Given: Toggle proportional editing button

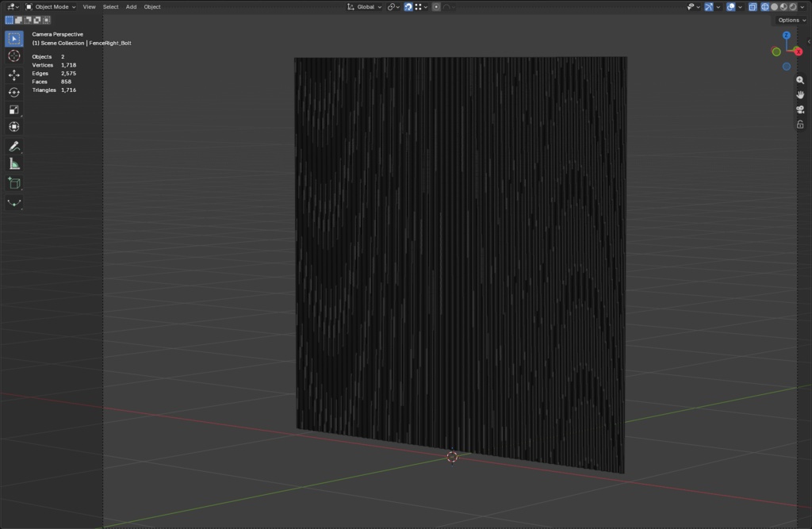Looking at the screenshot, I should tap(436, 6).
